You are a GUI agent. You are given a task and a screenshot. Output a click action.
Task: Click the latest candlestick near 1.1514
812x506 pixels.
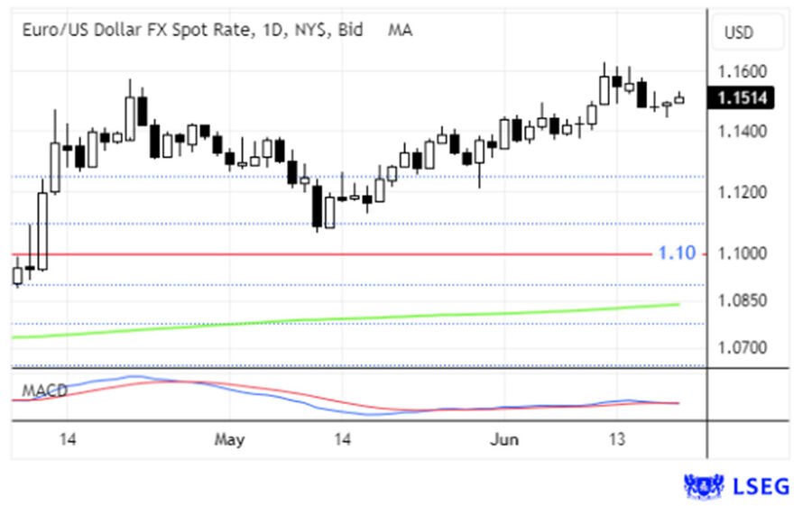tap(678, 99)
